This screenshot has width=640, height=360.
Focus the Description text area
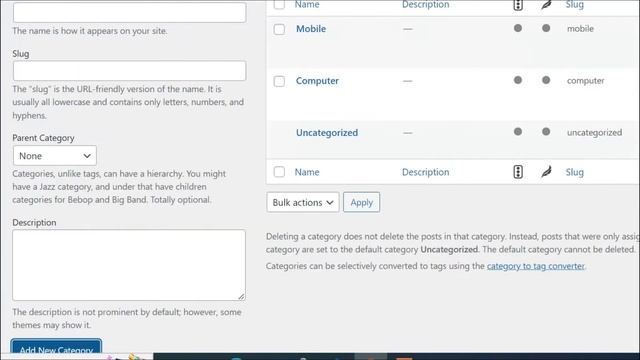pyautogui.click(x=129, y=265)
